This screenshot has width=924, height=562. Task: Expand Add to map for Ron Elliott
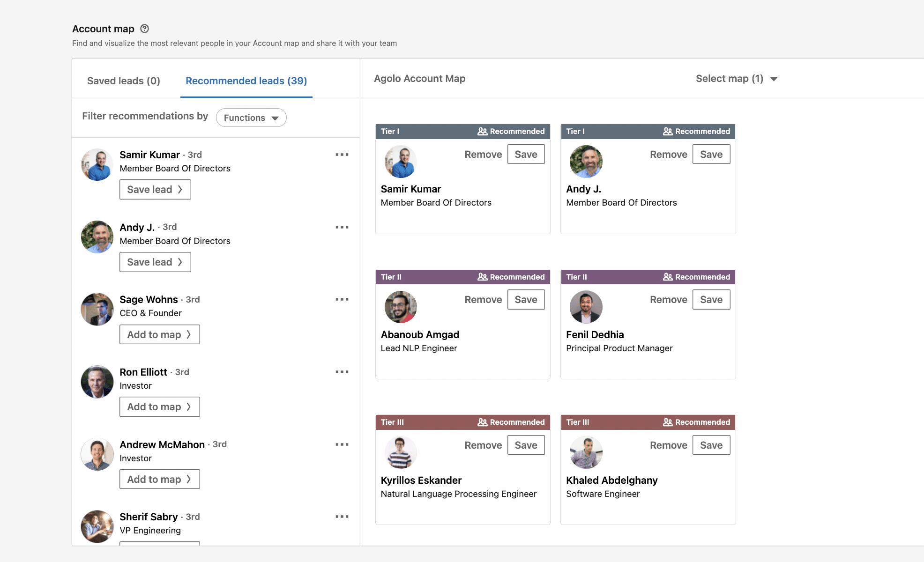(159, 407)
